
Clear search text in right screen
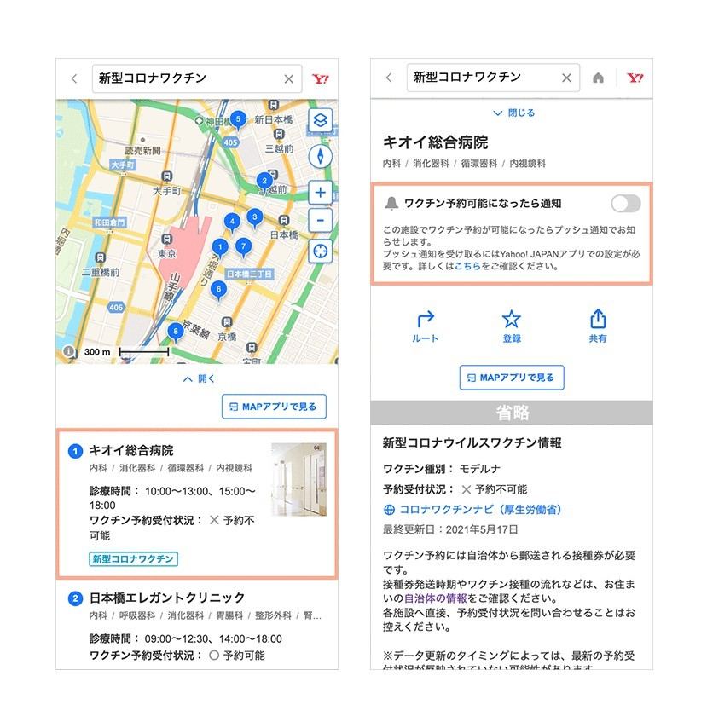[x=566, y=78]
